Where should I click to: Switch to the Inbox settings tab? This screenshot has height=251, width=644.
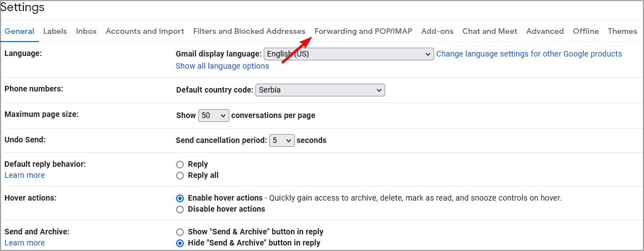(86, 31)
